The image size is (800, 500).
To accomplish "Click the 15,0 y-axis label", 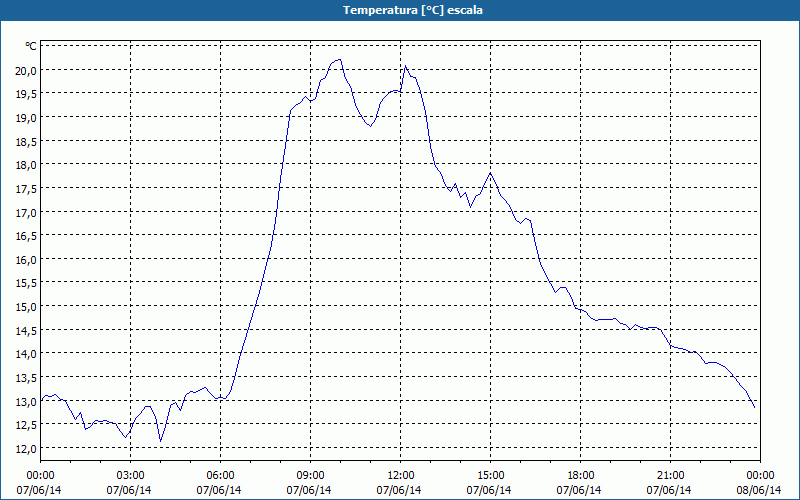I will click(x=26, y=307).
